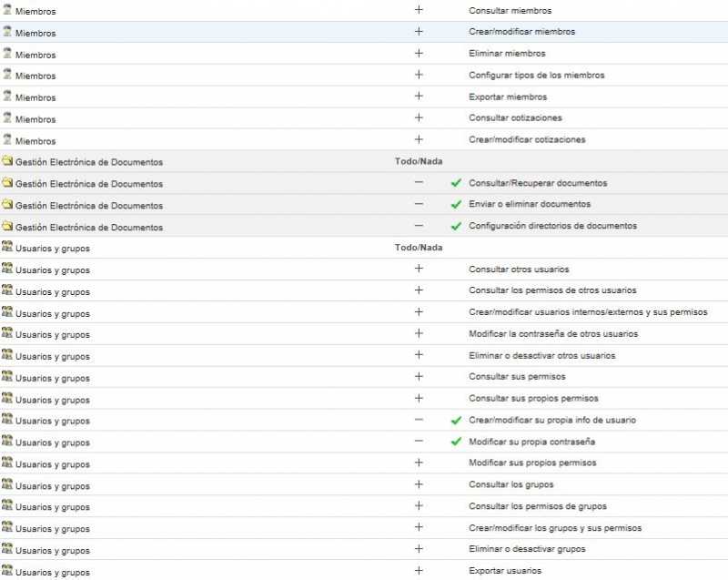
Task: Remove Crear/modificar su propia info de usuario
Action: point(419,420)
